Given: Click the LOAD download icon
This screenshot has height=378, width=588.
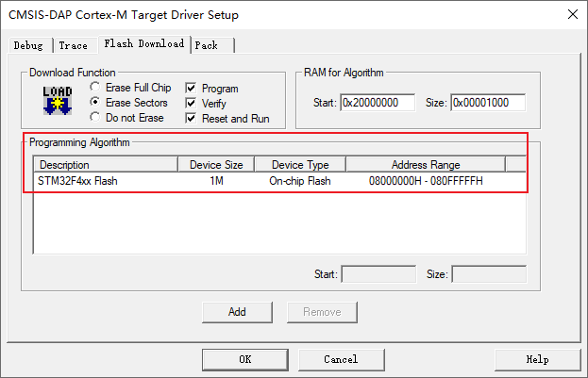Looking at the screenshot, I should coord(58,101).
